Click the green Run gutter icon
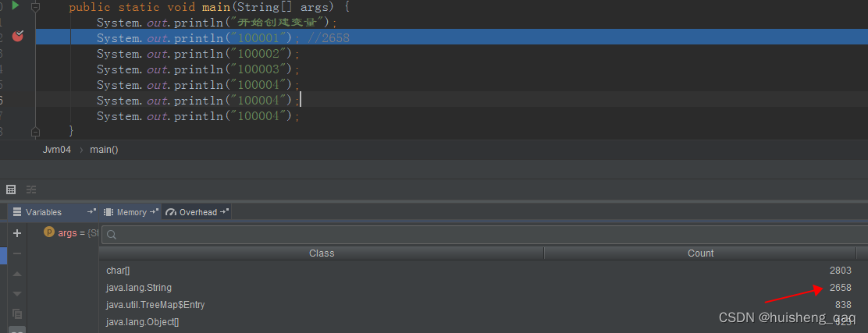Image resolution: width=868 pixels, height=333 pixels. [15, 6]
